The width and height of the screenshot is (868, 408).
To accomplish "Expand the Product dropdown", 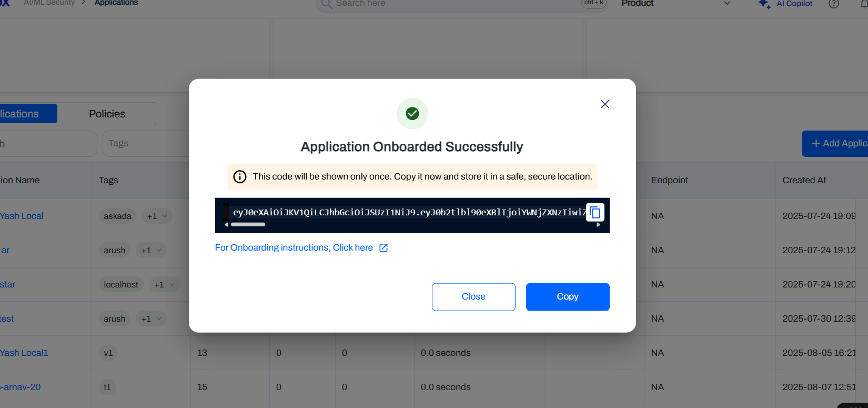I will coord(727,4).
